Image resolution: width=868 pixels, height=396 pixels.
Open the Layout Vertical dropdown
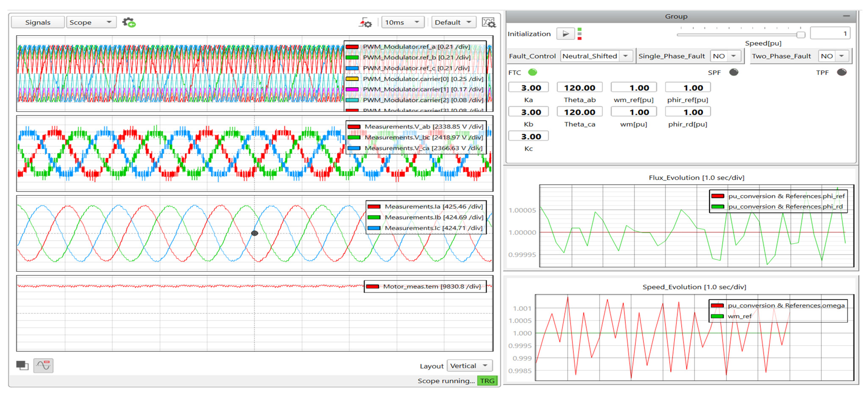[x=469, y=366]
